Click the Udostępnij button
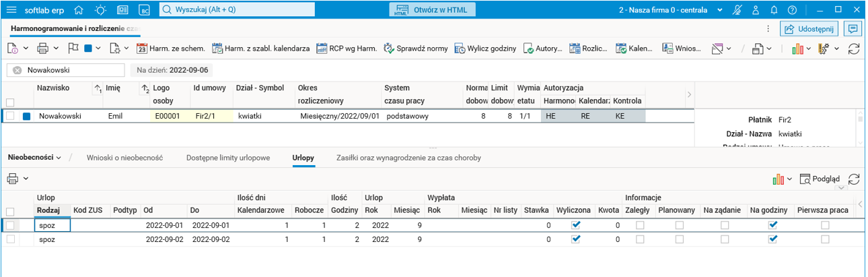Viewport: 868px width, 277px height. (x=808, y=28)
